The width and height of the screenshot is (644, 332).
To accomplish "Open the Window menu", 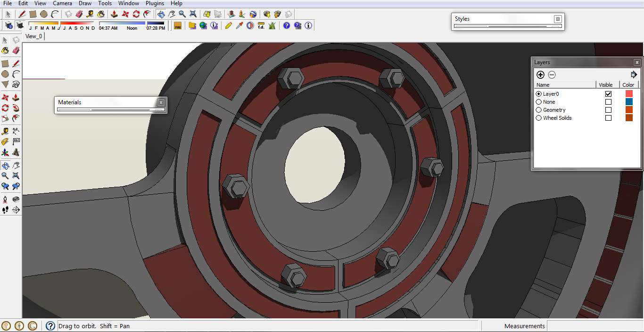I will pos(129,3).
